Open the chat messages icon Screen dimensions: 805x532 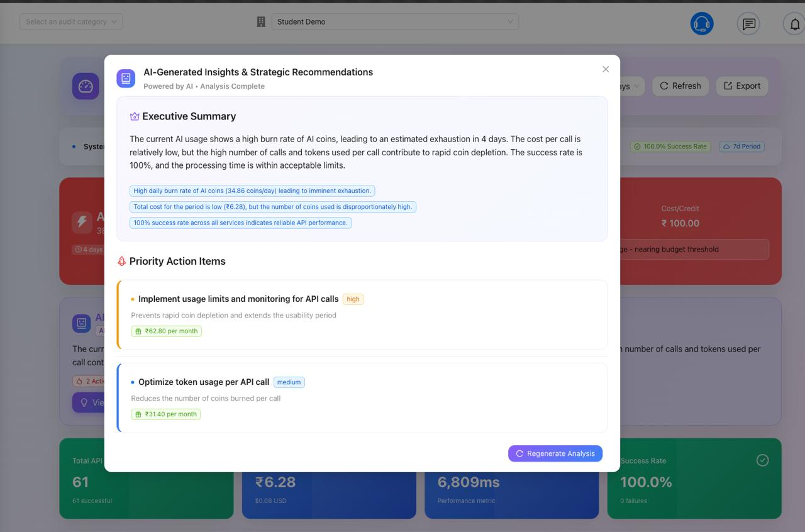(748, 24)
